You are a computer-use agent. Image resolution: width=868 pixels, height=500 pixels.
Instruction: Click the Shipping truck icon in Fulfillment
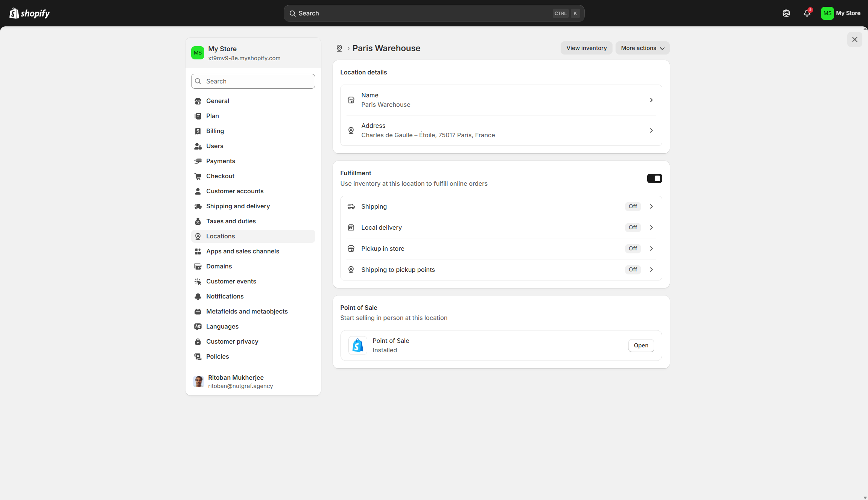pos(351,206)
